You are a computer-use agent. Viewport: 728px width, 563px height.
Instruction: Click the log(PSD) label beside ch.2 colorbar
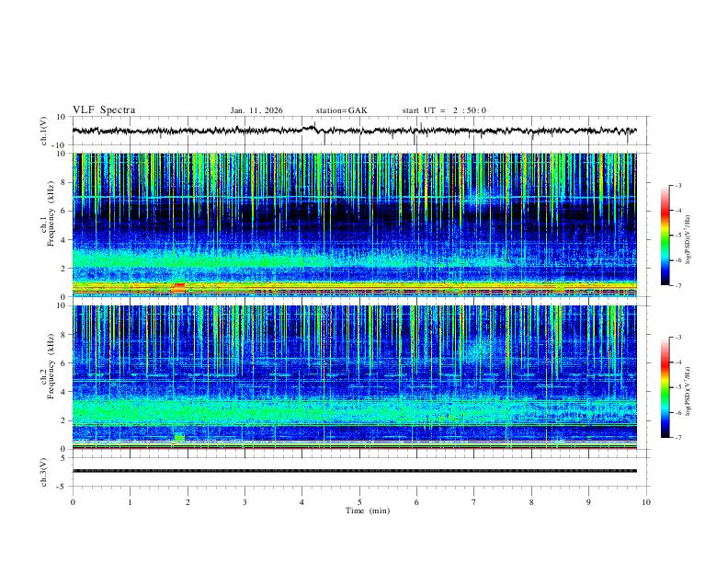pos(689,391)
